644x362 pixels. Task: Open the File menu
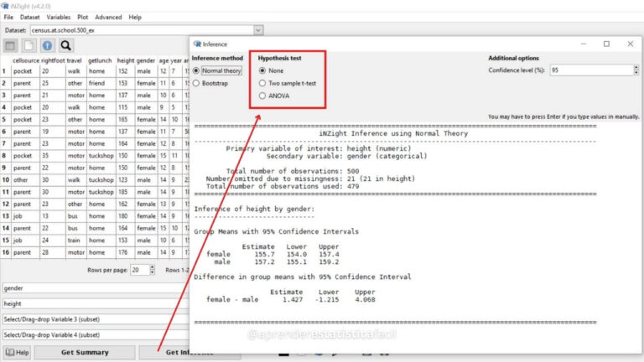pos(8,18)
